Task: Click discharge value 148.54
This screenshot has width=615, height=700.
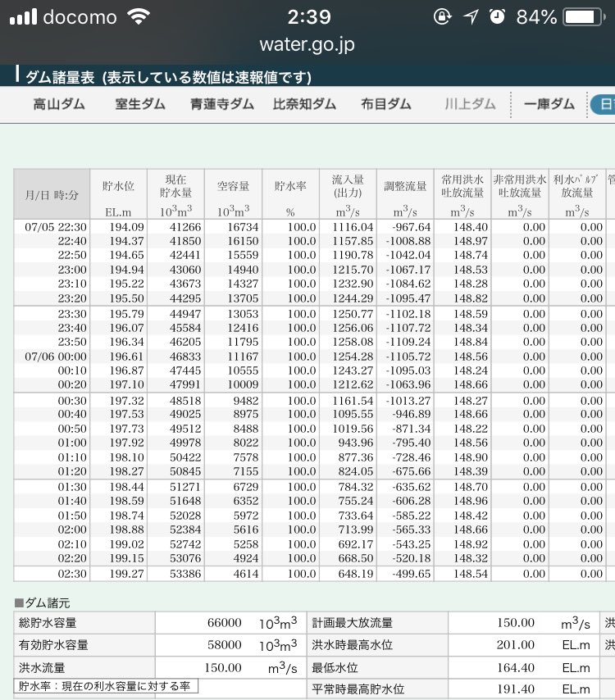Action: tap(471, 573)
